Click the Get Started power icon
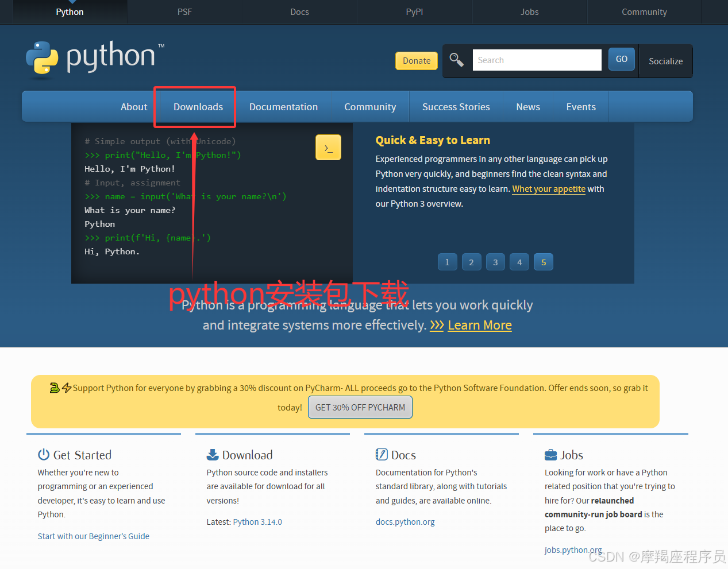The image size is (728, 569). 44,455
